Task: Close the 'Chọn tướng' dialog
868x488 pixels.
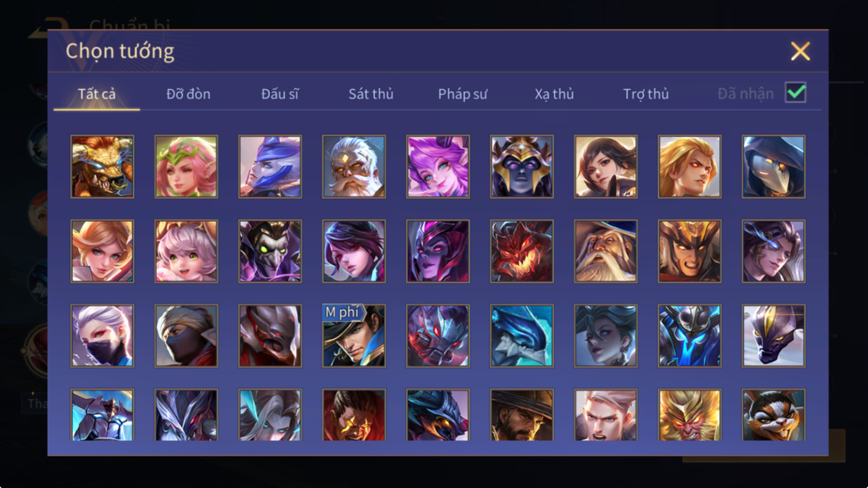Action: tap(800, 51)
